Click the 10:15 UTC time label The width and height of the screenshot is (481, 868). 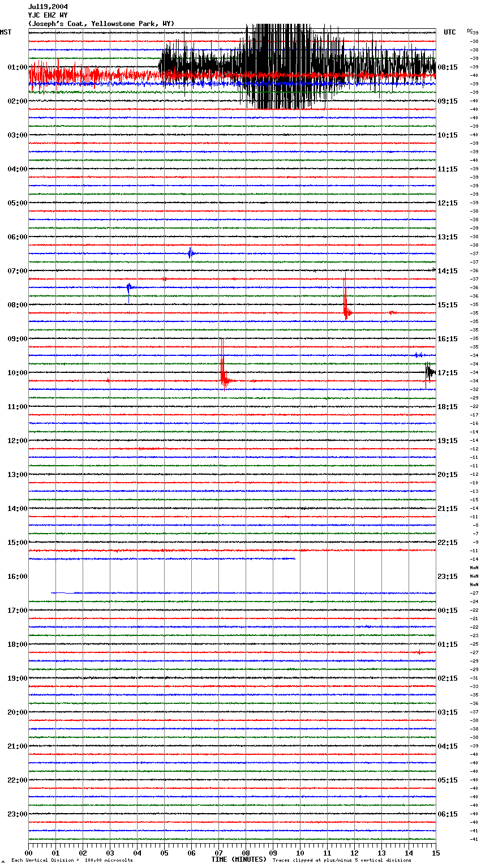coord(448,135)
